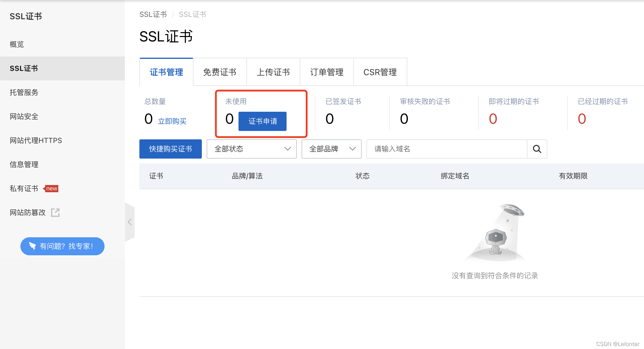Click the 快捷购买证书 button

(170, 149)
